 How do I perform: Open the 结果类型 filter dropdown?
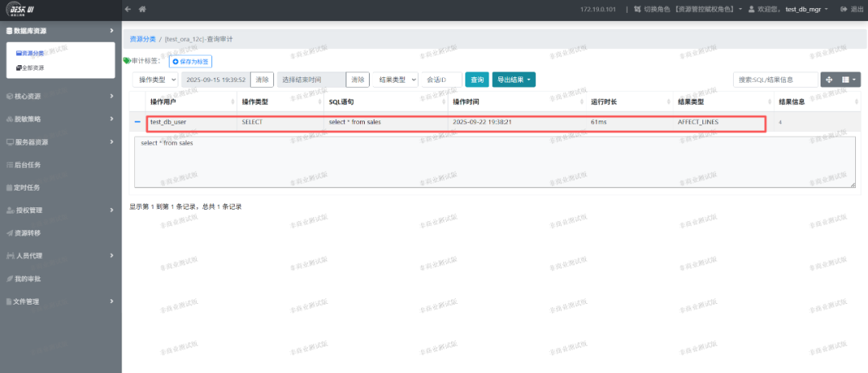395,80
